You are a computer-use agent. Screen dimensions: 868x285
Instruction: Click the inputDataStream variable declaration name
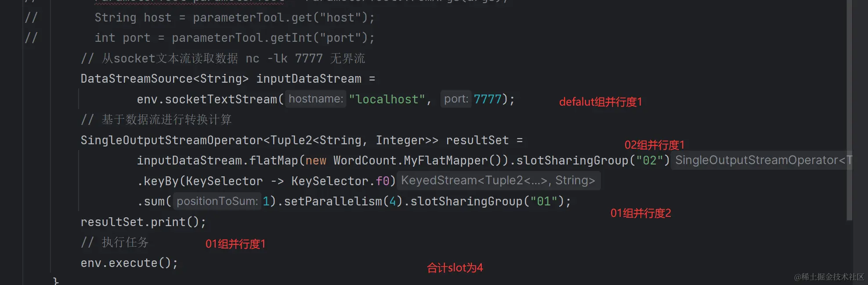click(309, 79)
